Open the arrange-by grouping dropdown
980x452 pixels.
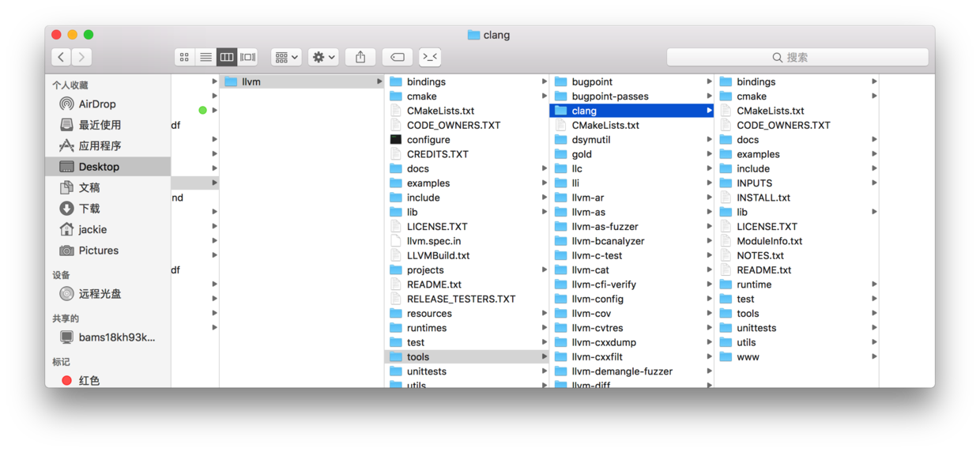pyautogui.click(x=286, y=57)
